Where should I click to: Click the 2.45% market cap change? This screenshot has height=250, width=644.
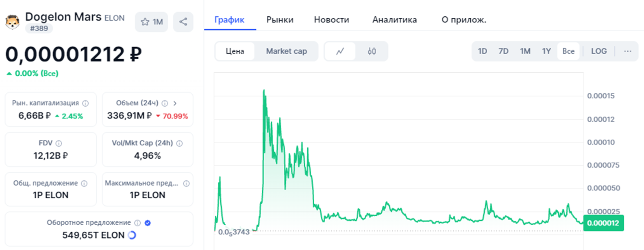point(69,116)
